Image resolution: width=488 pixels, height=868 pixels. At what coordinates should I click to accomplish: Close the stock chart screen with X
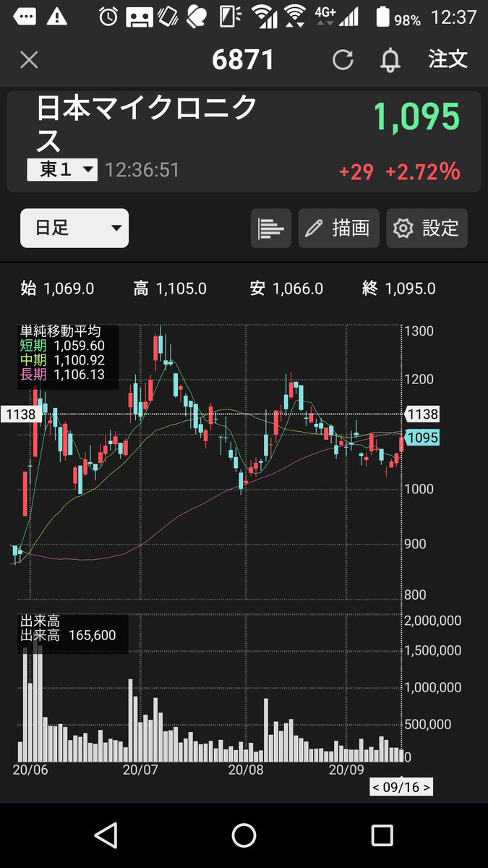(x=29, y=60)
